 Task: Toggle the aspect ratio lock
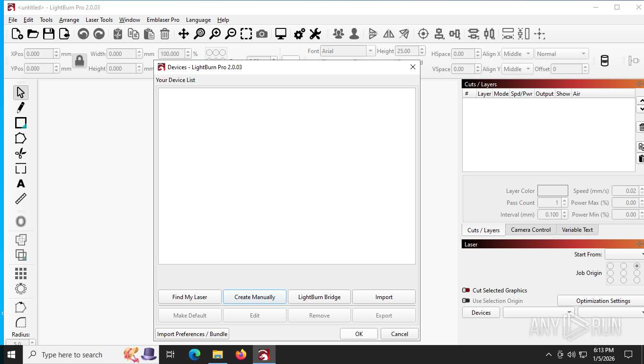80,61
